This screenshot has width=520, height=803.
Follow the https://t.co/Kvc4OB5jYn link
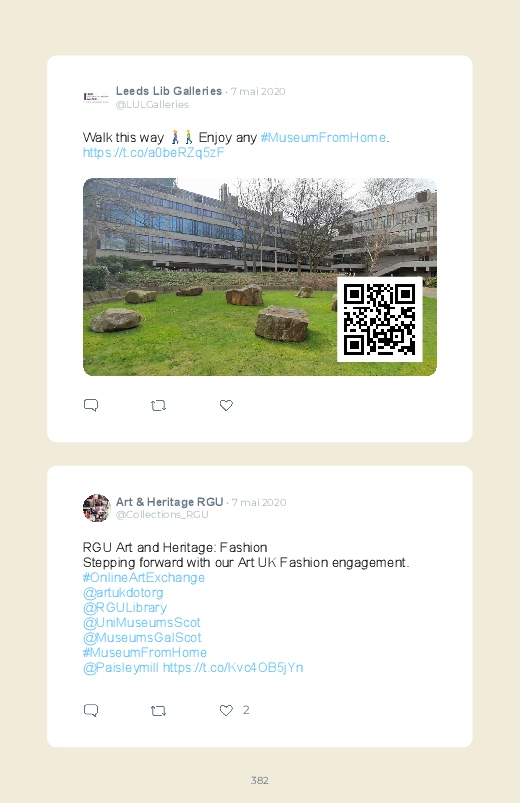coord(233,668)
